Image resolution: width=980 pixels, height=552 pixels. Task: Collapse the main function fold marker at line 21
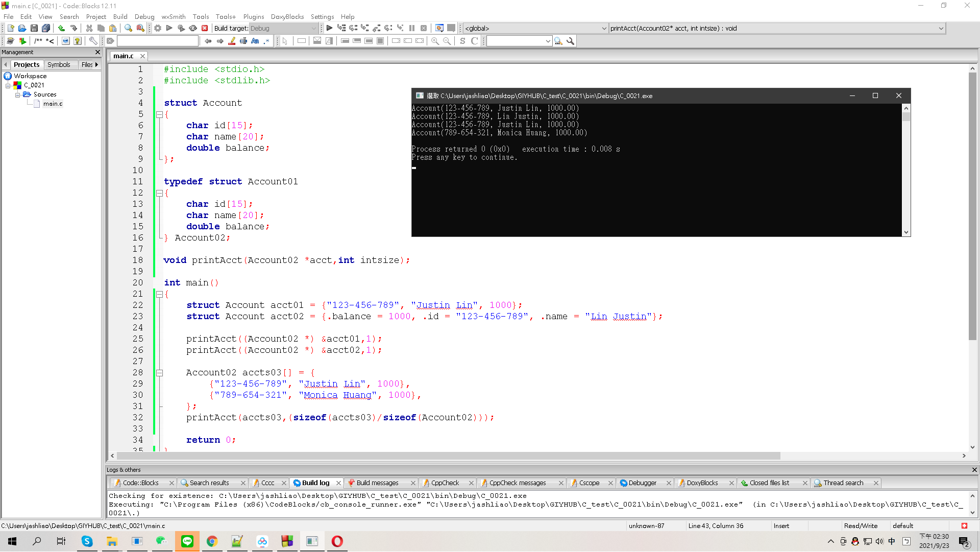(x=159, y=295)
